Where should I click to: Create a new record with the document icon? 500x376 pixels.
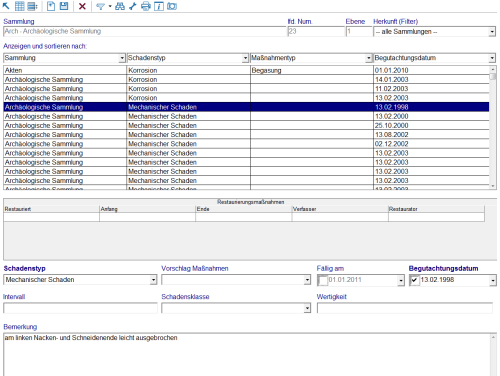click(x=51, y=6)
